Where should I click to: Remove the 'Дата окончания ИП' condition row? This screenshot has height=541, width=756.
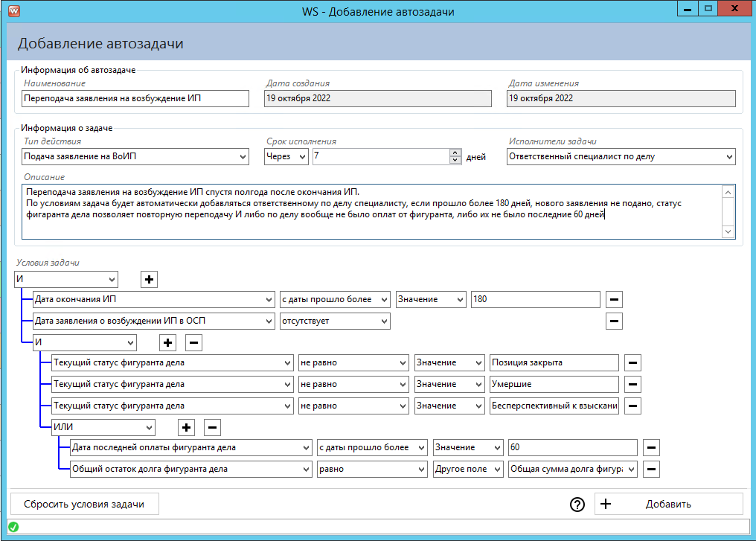click(614, 299)
